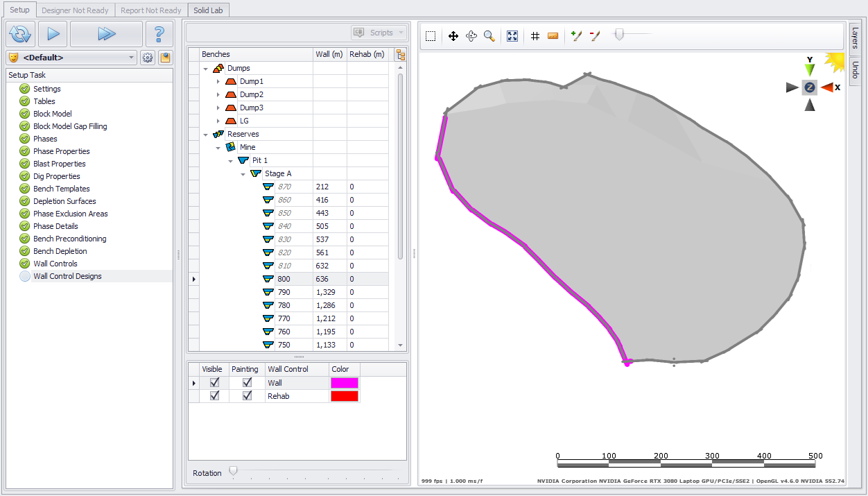Choose the remove paint brush tool

tap(595, 36)
